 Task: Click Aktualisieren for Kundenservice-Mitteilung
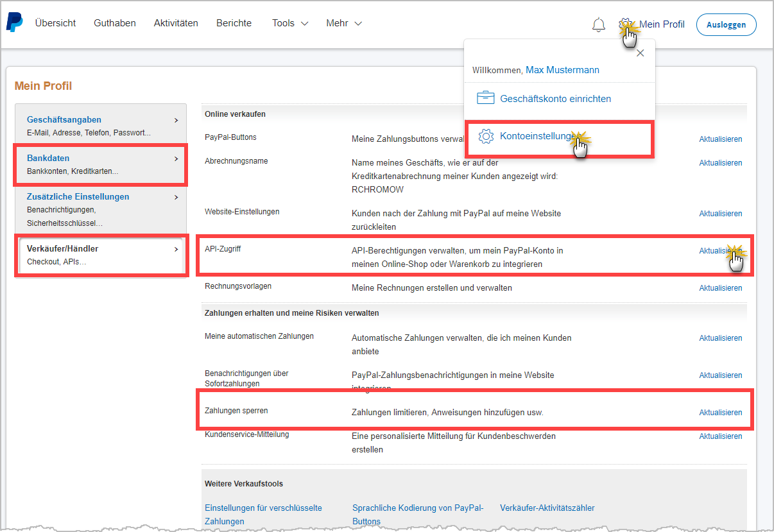click(720, 436)
